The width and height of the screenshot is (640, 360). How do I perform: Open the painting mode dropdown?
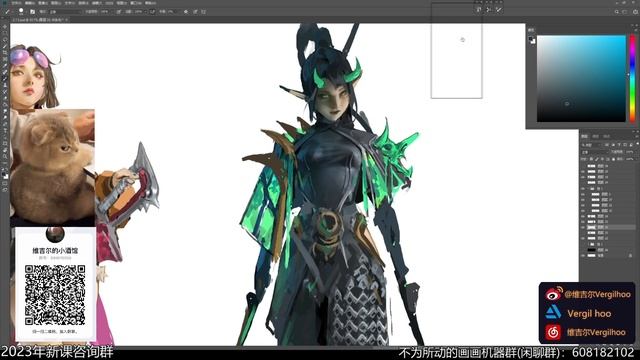click(x=65, y=12)
